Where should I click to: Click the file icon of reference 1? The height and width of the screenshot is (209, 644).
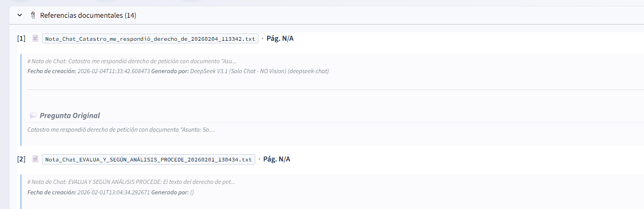35,39
